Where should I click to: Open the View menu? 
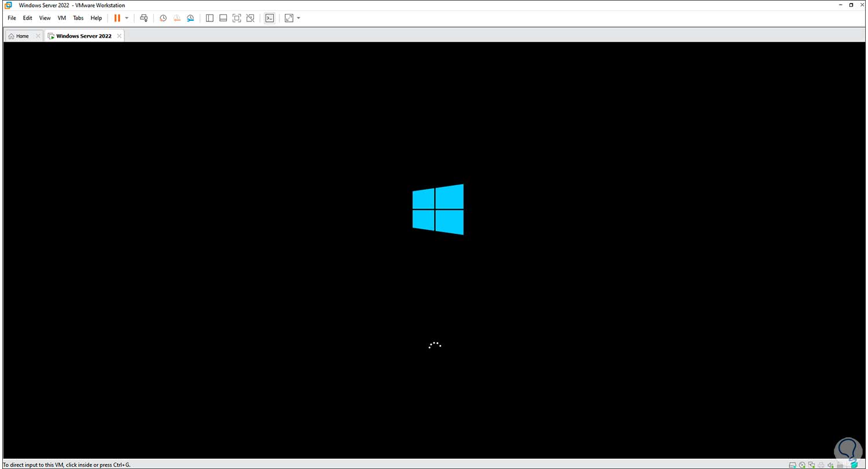click(x=45, y=18)
